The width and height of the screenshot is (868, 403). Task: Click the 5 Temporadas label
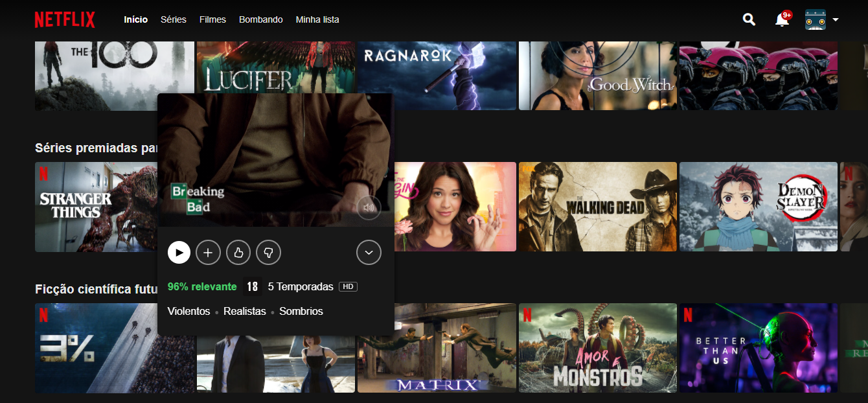301,286
